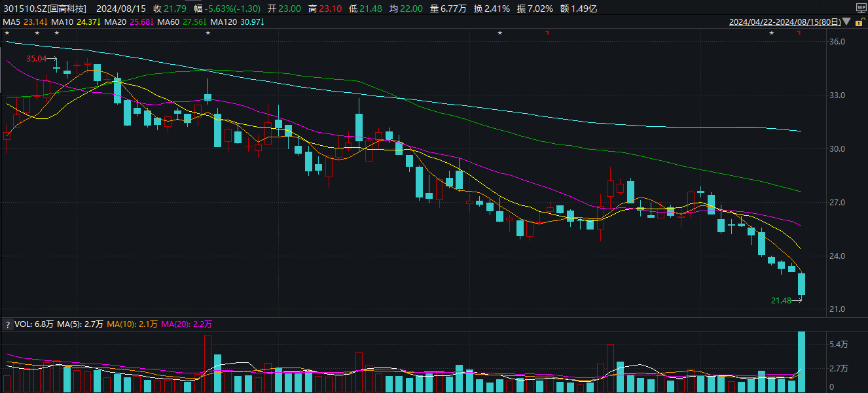The image size is (868, 393).
Task: Toggle the orange padlock lock icon
Action: click(859, 22)
